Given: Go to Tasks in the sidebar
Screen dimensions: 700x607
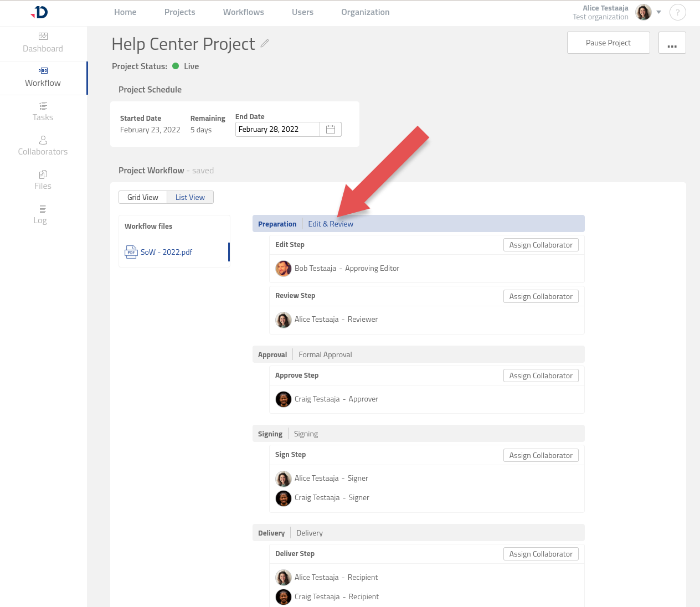Looking at the screenshot, I should pyautogui.click(x=43, y=111).
